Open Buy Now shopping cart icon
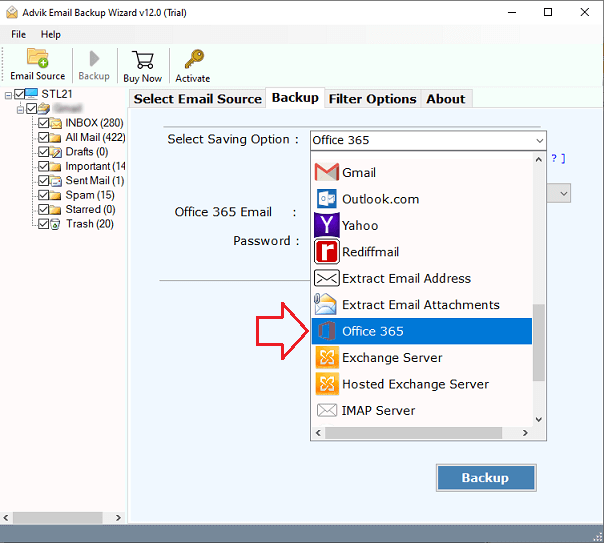604x543 pixels. tap(143, 60)
